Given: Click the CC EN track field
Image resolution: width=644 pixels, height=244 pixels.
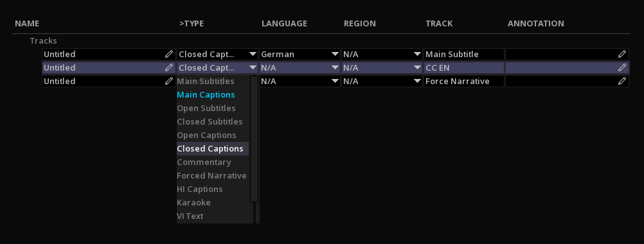Looking at the screenshot, I should (463, 67).
